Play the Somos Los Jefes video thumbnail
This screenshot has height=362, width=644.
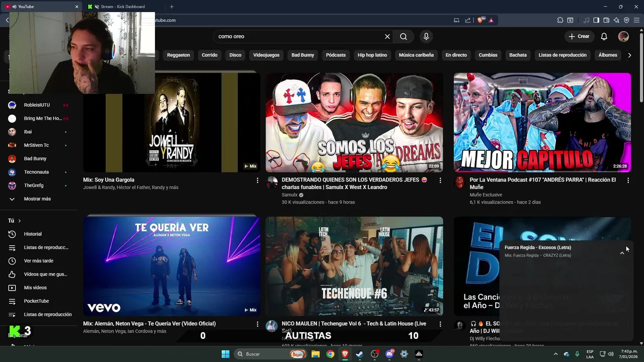[354, 123]
